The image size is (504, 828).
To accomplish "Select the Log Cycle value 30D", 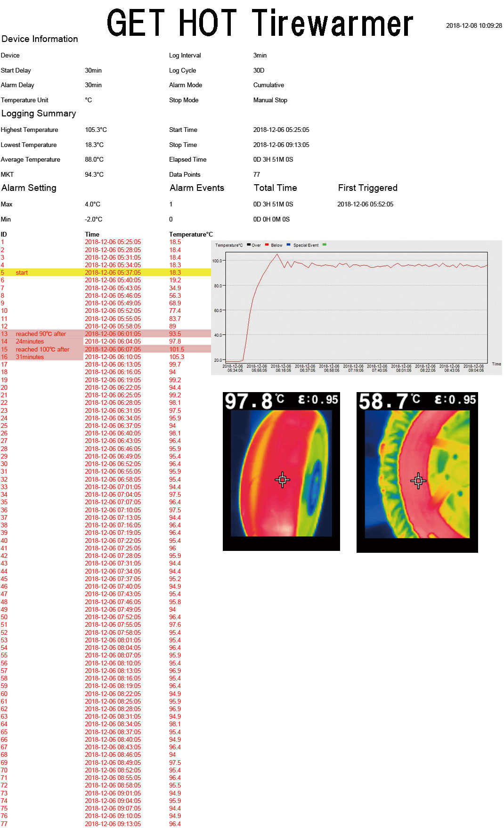I will click(259, 71).
